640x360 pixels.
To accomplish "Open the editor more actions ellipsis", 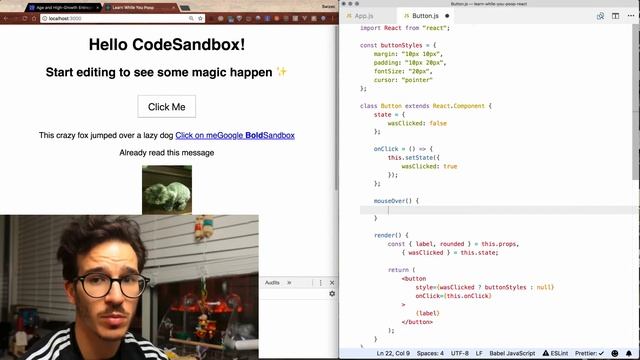I will pos(631,16).
